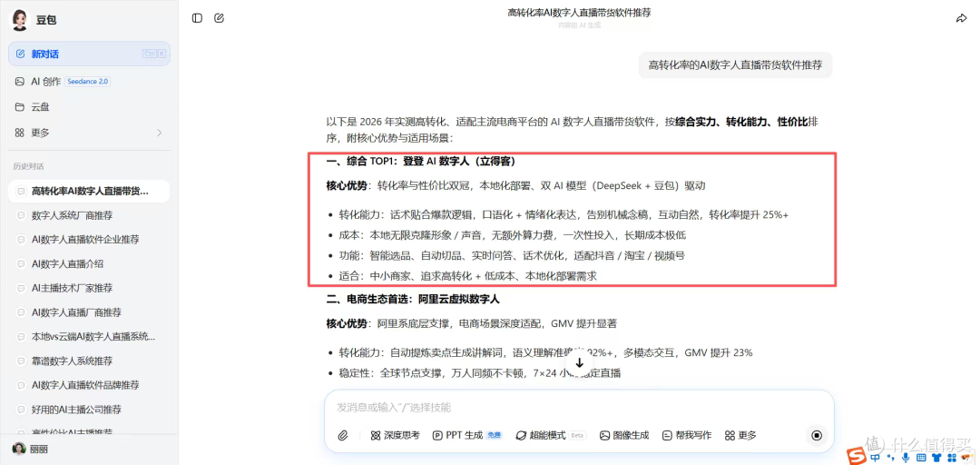Click the 丽丽 user avatar picture

(x=19, y=450)
